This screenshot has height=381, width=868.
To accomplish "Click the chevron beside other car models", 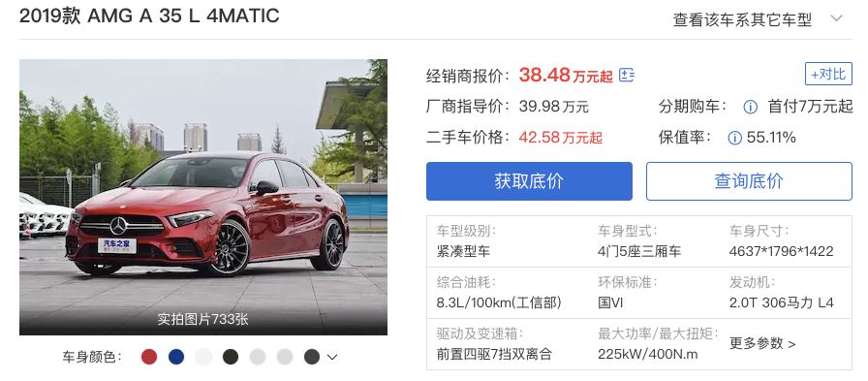I will coord(836,18).
